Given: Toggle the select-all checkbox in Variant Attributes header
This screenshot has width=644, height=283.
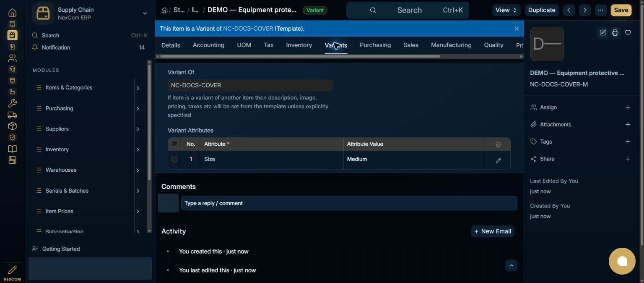Looking at the screenshot, I should (174, 144).
